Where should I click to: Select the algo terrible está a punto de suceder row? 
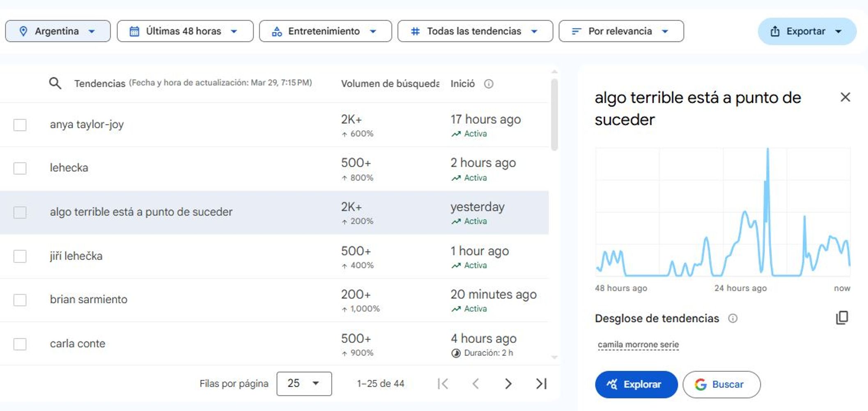click(x=274, y=212)
